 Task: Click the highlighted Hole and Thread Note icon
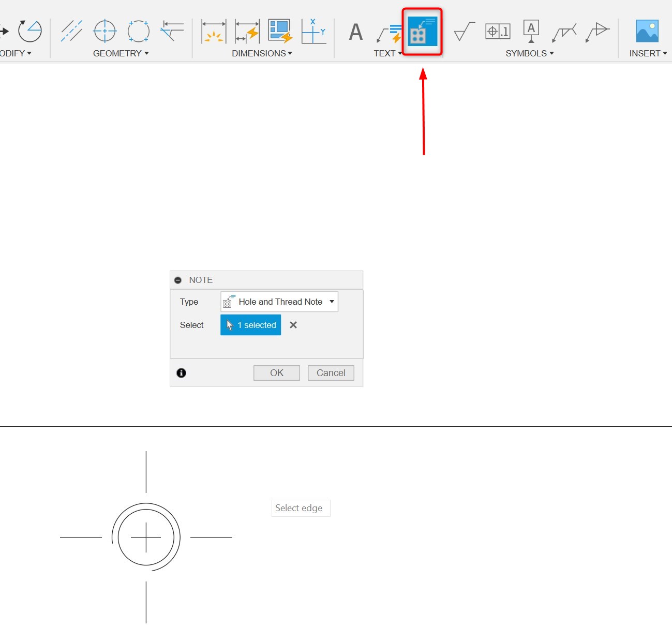[423, 31]
